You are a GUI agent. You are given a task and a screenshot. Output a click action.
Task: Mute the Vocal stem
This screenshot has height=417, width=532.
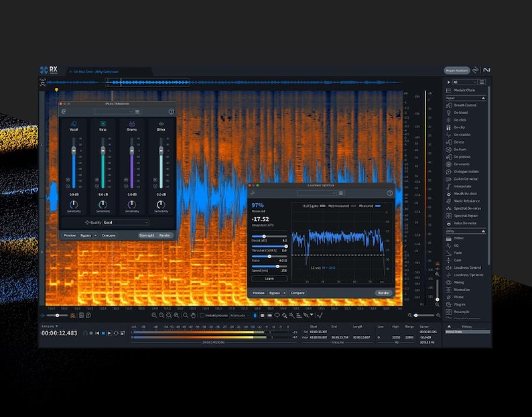coord(68,180)
